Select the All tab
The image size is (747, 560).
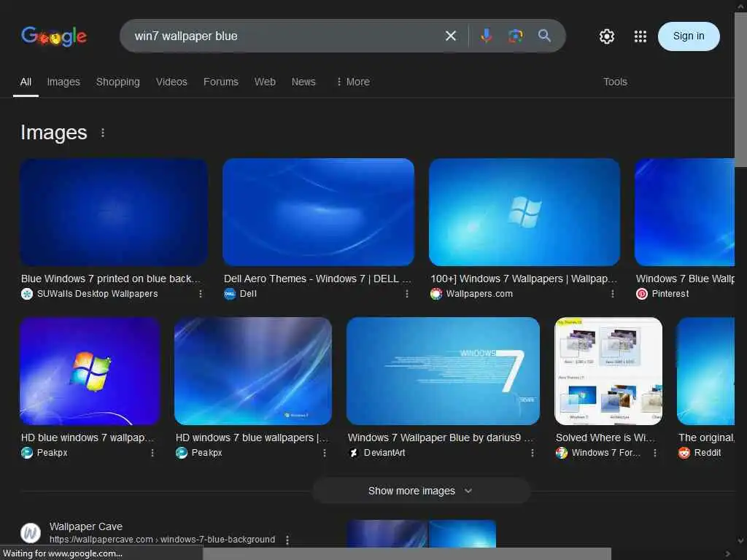[26, 82]
